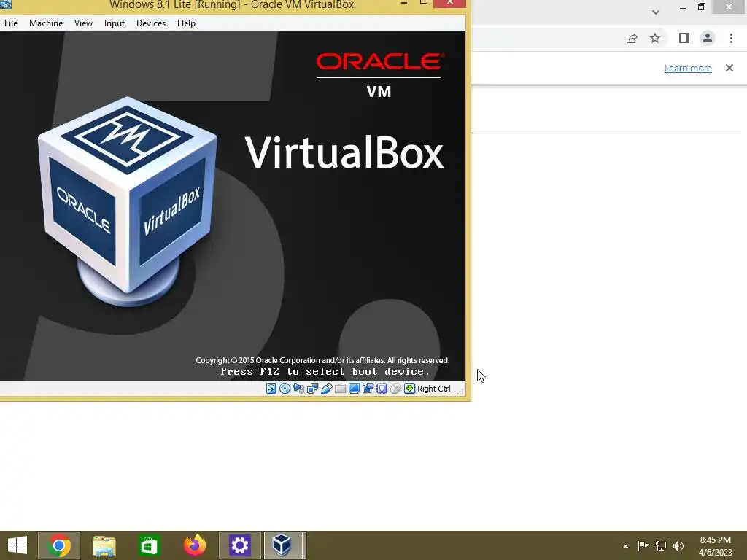Click the CPU virtualization features indicator icon
This screenshot has height=560, width=747.
click(382, 389)
